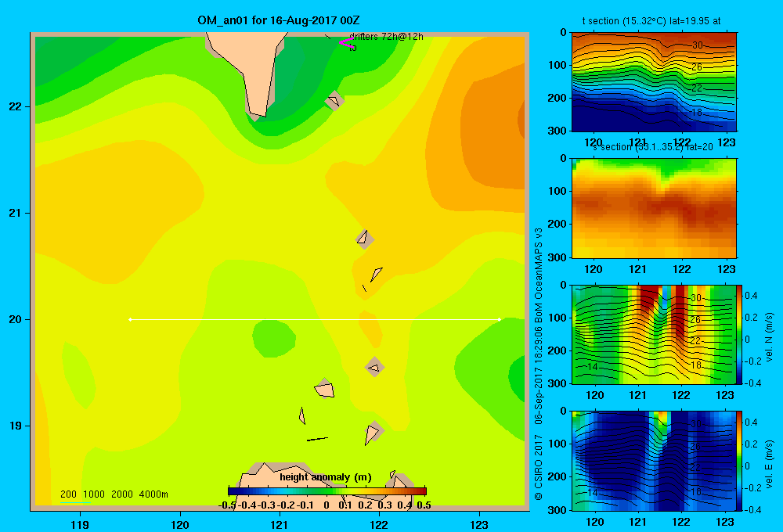Open the northward velocity section plot
The width and height of the screenshot is (783, 532).
(x=654, y=334)
